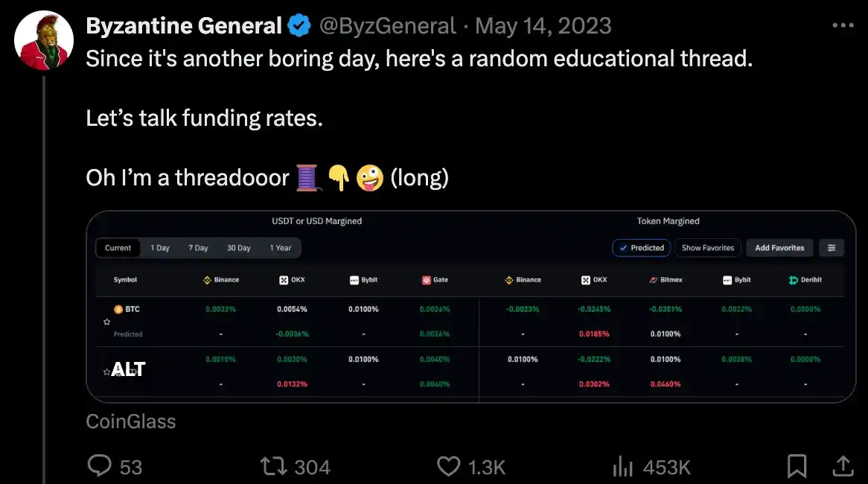Select the Current tab

click(118, 248)
